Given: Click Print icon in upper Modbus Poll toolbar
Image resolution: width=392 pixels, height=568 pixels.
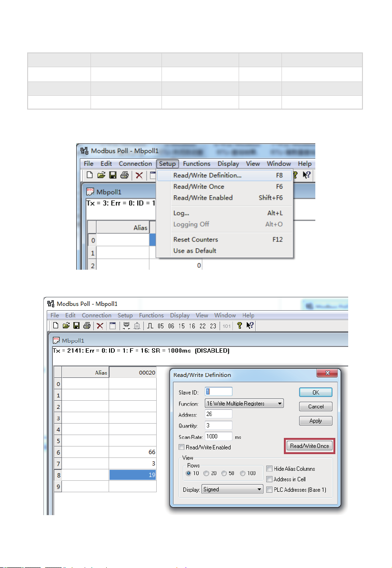Looking at the screenshot, I should 124,175.
